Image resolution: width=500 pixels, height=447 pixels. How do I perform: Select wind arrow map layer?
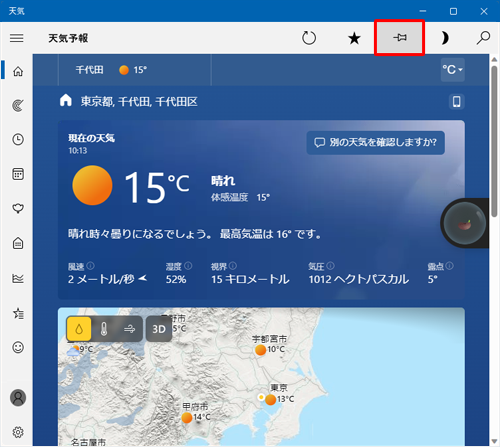pos(129,329)
